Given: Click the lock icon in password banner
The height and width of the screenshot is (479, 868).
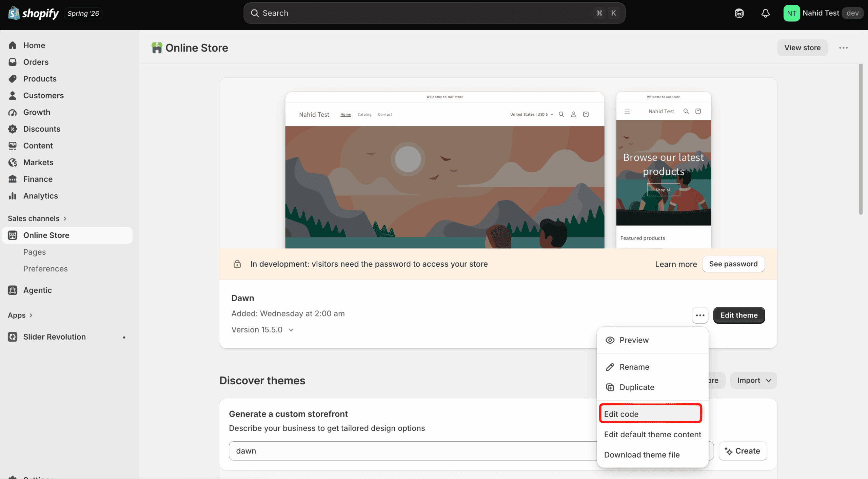Looking at the screenshot, I should click(x=237, y=264).
